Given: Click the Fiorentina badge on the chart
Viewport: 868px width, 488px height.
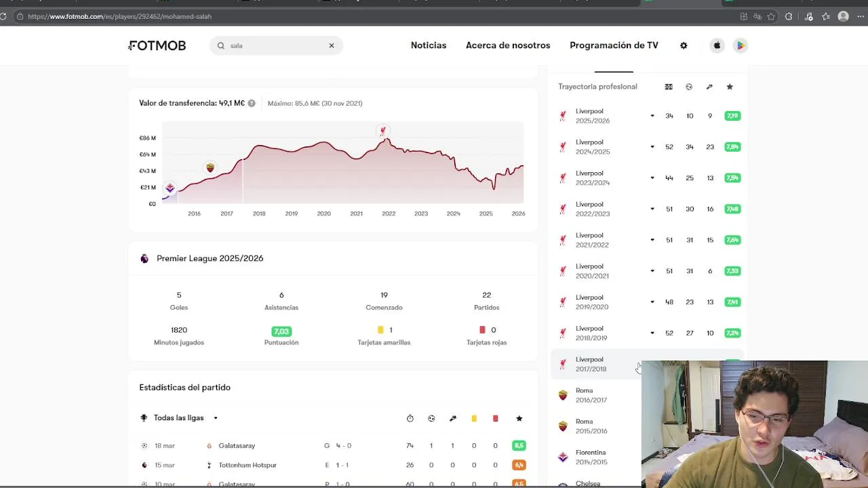Looking at the screenshot, I should (x=170, y=188).
